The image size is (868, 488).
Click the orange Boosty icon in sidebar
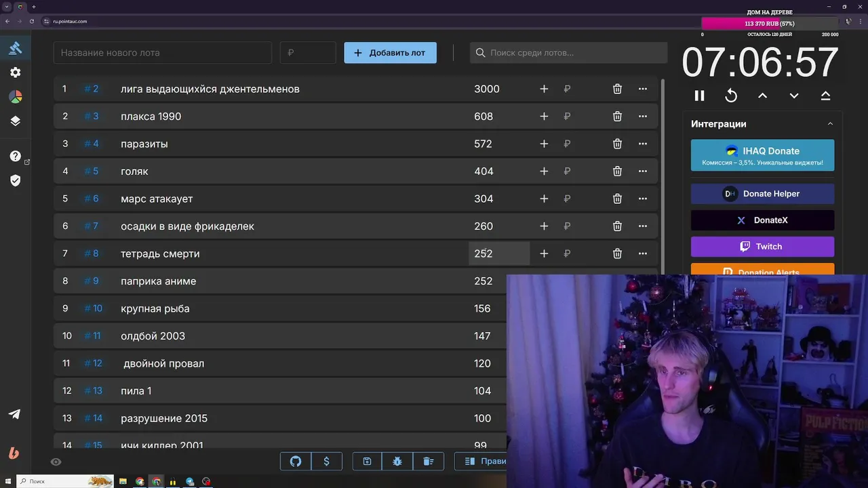coord(14,453)
